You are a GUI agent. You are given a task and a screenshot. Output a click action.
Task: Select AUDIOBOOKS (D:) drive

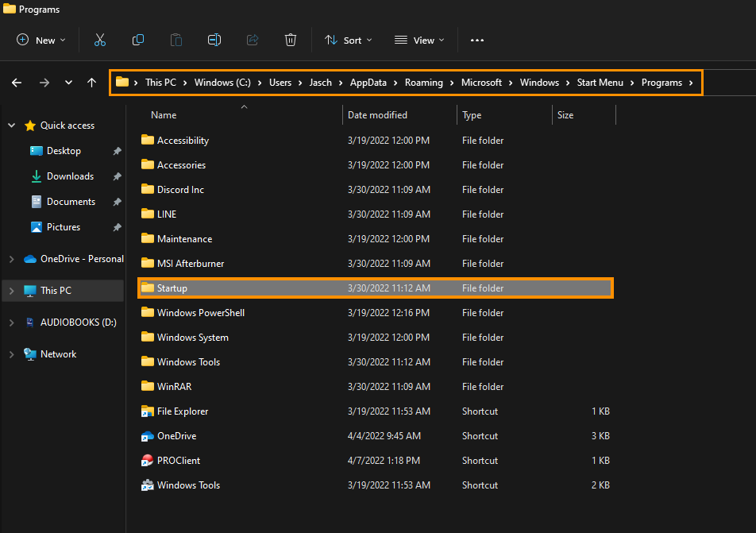tap(78, 323)
